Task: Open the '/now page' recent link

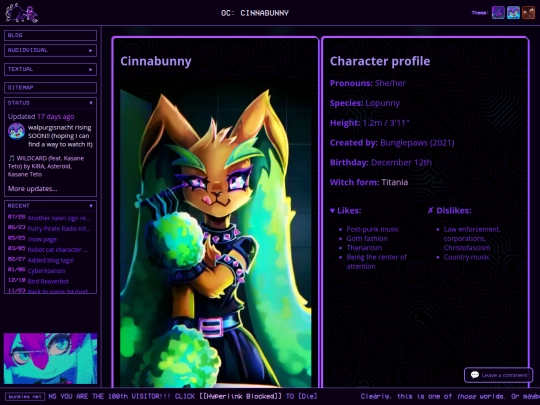Action: 42,239
